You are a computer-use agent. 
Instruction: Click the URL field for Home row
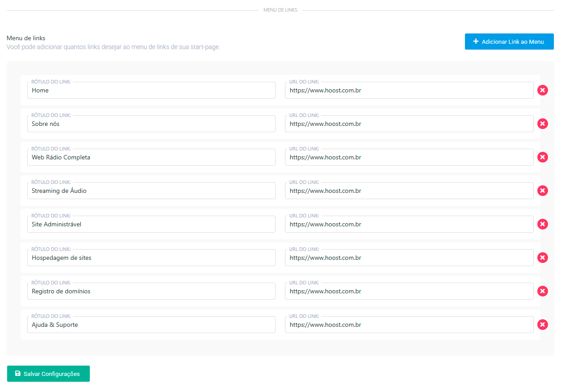(409, 90)
